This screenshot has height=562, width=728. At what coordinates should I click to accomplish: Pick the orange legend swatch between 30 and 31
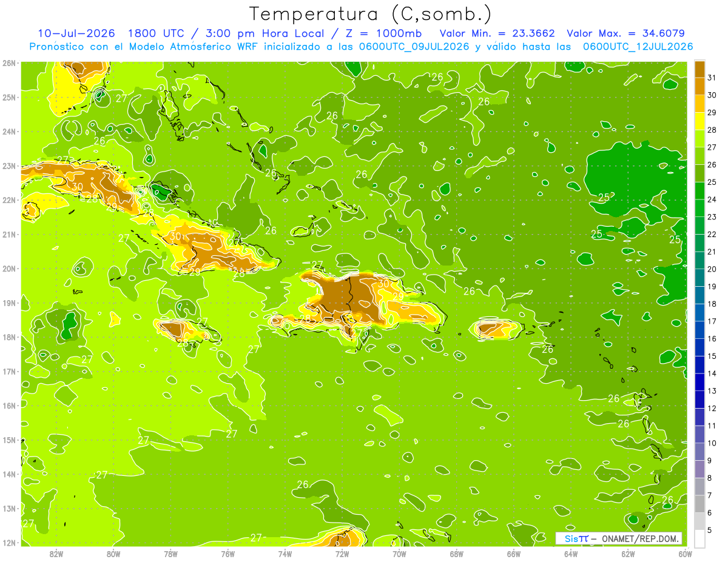(x=699, y=85)
